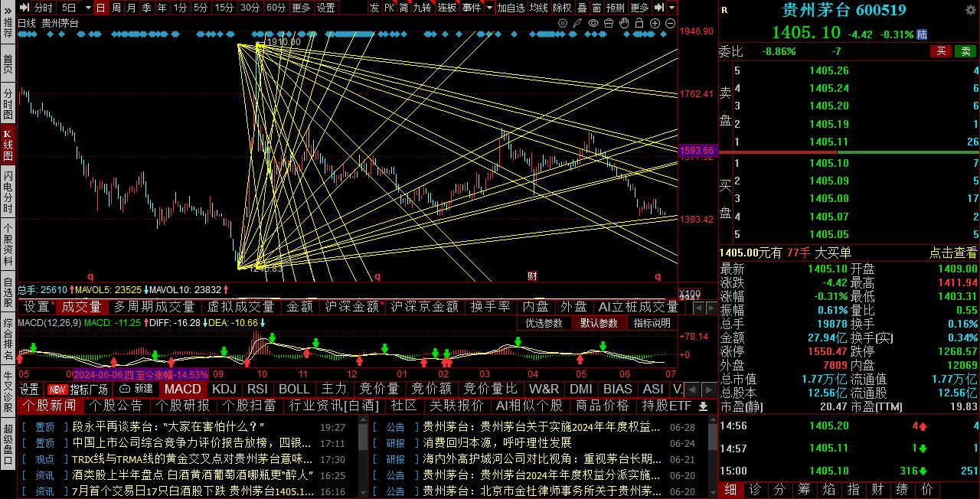980x499 pixels.
Task: Open dropdown arrow after 事件 button
Action: (x=489, y=8)
